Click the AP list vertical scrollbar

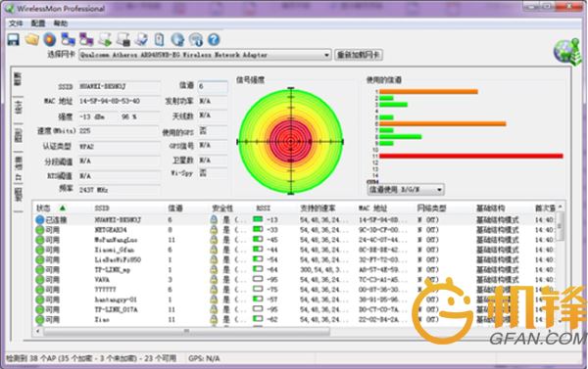560,227
